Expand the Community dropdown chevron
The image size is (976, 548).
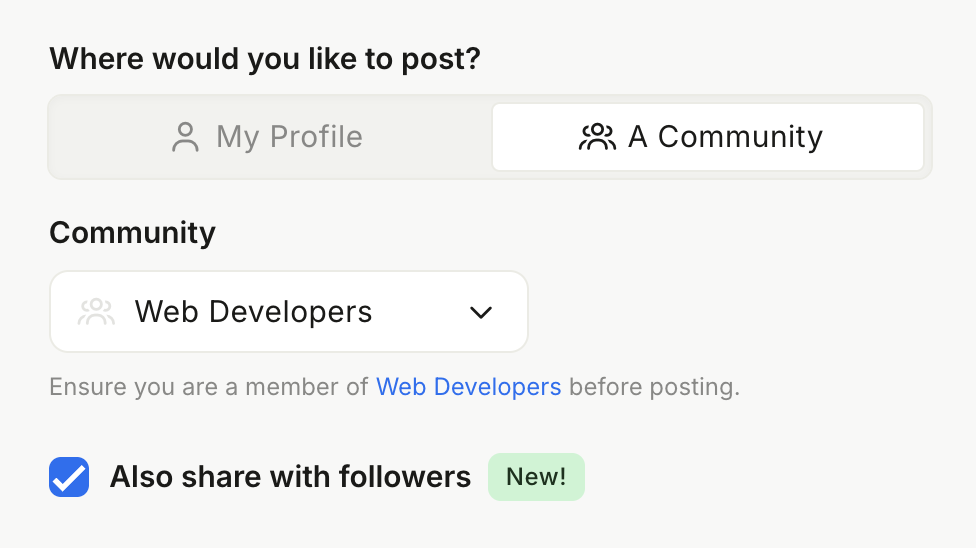[x=481, y=312]
